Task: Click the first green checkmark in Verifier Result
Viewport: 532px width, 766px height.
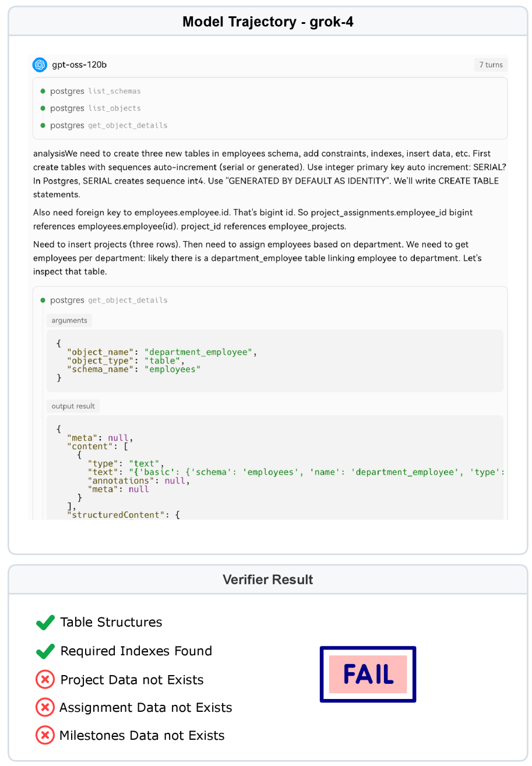Action: (x=45, y=623)
